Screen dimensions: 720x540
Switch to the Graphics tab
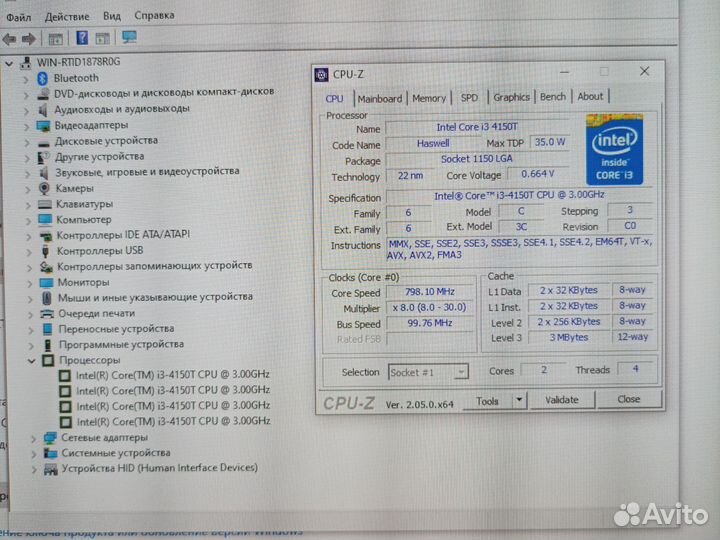511,97
